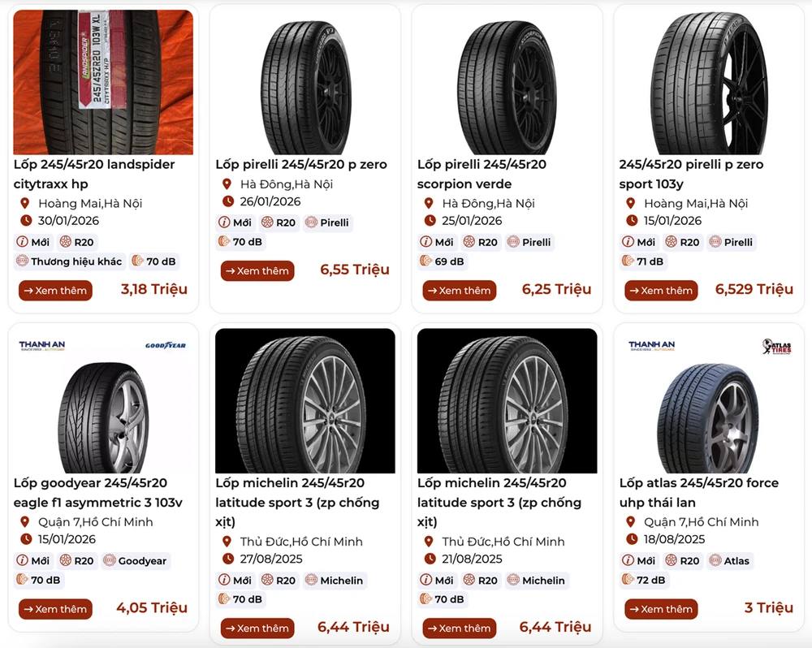Click brand icon next to Atlas tag
Image resolution: width=812 pixels, height=648 pixels.
point(715,561)
